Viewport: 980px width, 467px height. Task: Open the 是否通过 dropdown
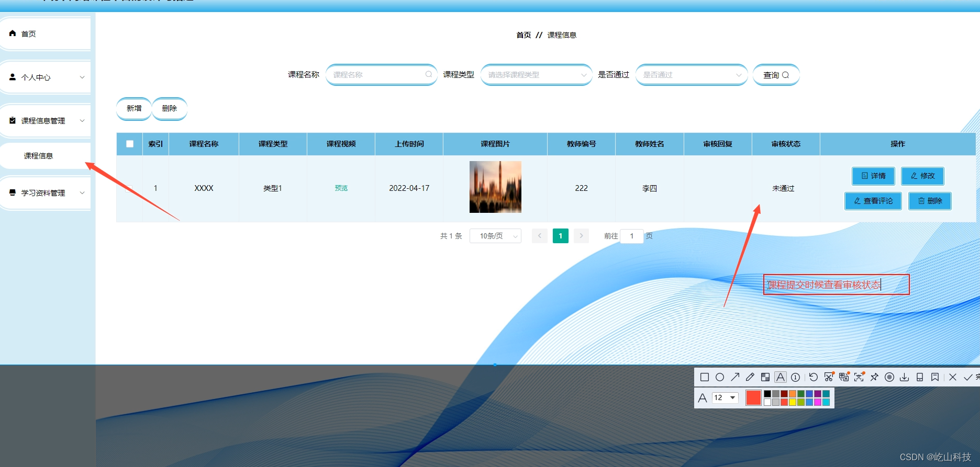click(x=692, y=75)
